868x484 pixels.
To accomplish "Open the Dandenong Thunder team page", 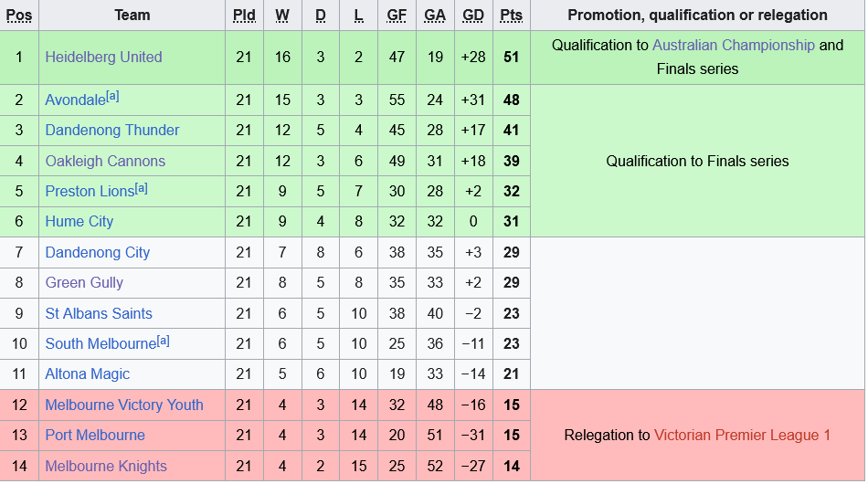I will click(x=112, y=130).
